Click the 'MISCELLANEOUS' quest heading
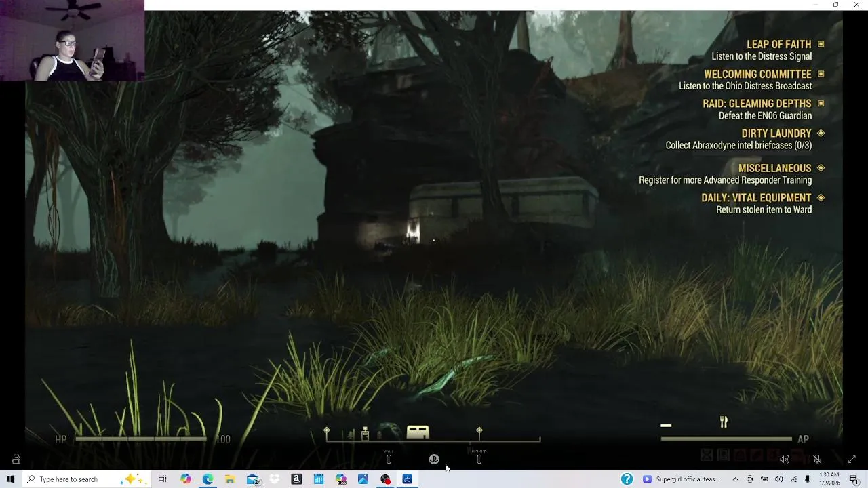 pyautogui.click(x=774, y=168)
